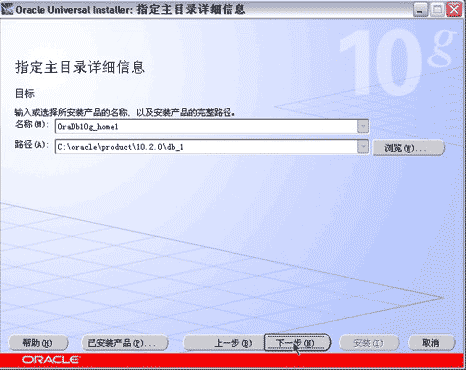This screenshot has height=371, width=466.
Task: Go back with the 上一步 button
Action: (x=223, y=343)
